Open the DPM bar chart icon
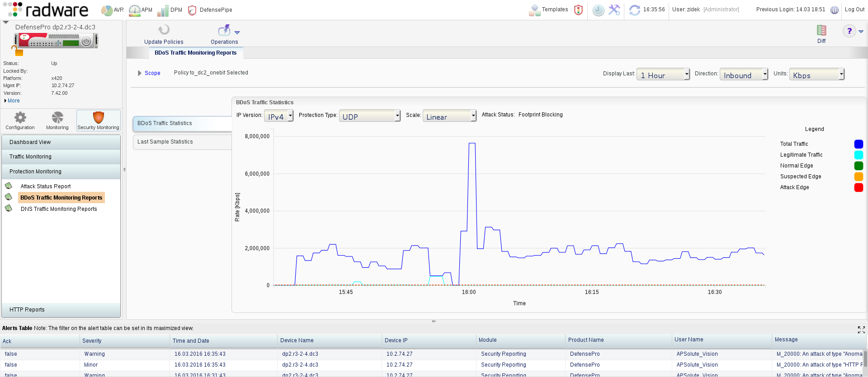868x377 pixels. [163, 10]
